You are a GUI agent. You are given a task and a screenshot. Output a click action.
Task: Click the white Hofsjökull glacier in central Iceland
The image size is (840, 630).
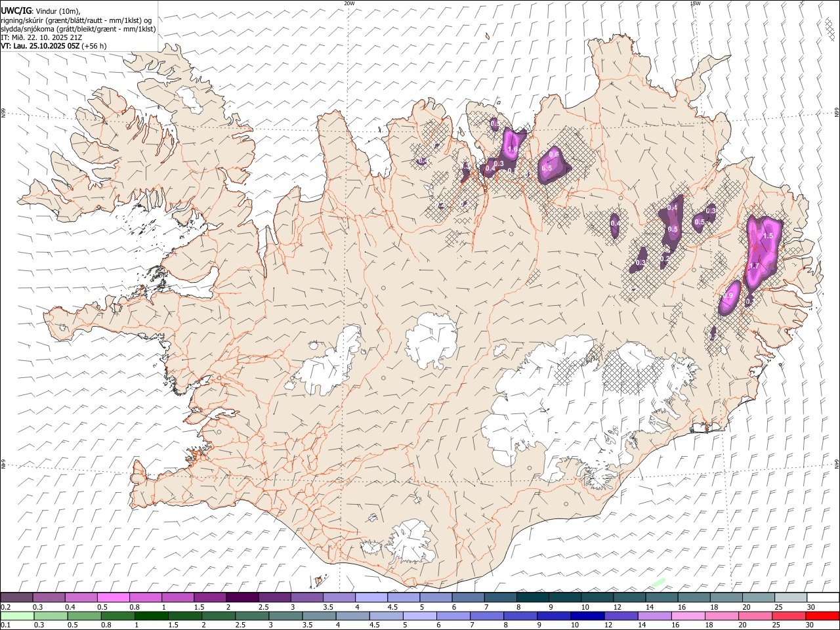[x=431, y=341]
